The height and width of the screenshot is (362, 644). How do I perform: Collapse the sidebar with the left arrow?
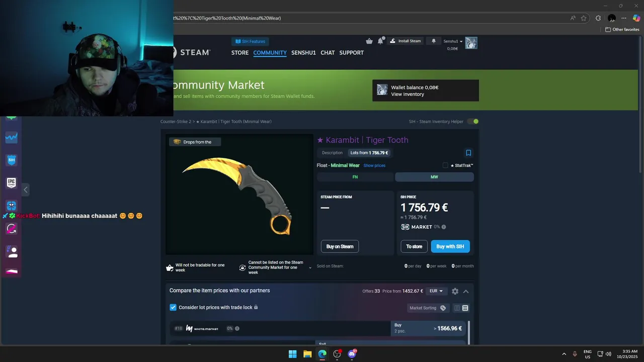(26, 190)
